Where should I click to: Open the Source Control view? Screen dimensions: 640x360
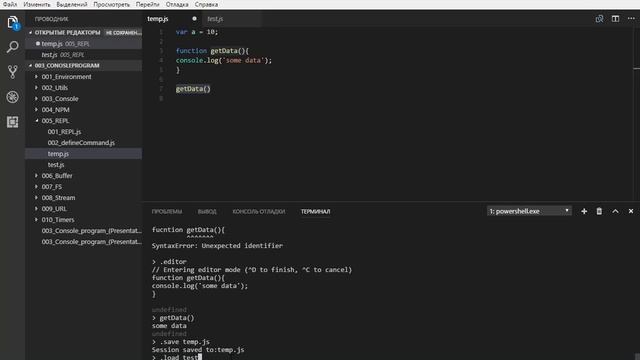(x=13, y=72)
